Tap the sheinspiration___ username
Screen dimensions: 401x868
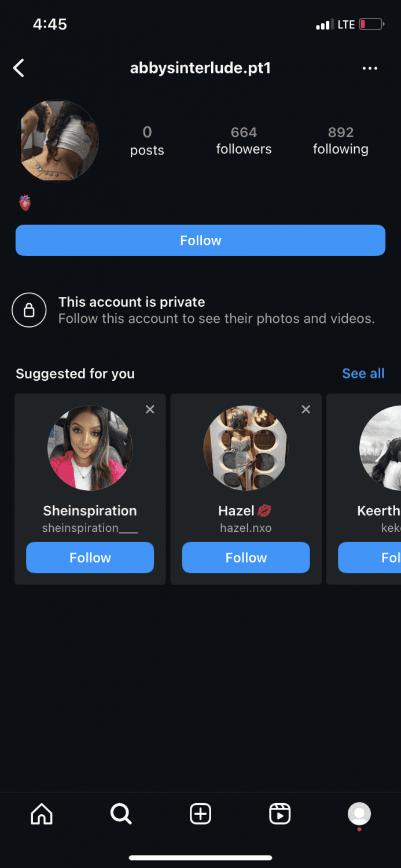click(x=90, y=528)
